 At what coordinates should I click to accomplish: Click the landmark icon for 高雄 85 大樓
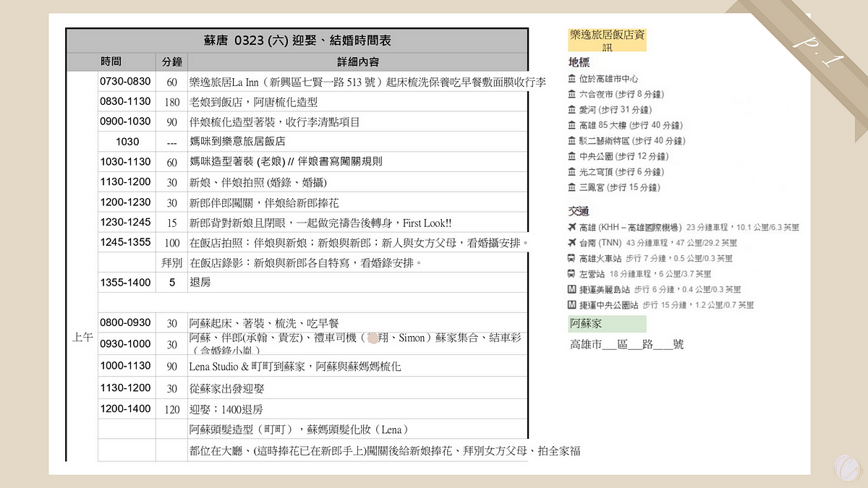(572, 125)
